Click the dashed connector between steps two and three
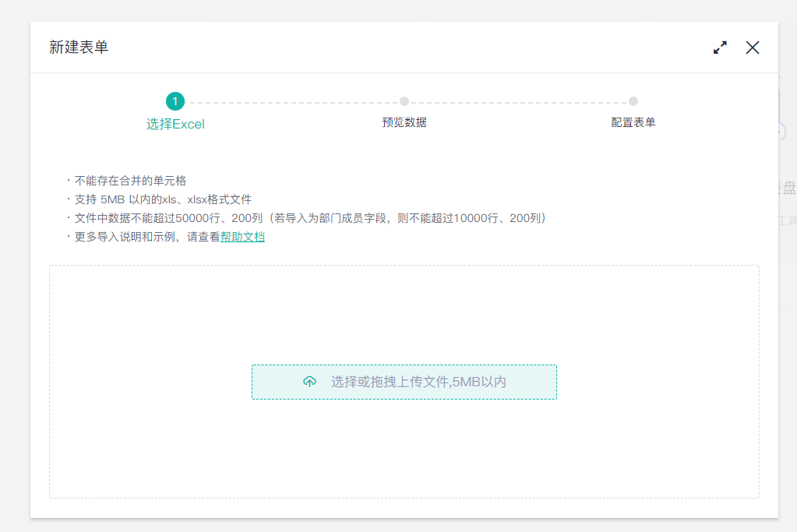This screenshot has width=797, height=532. coord(519,101)
